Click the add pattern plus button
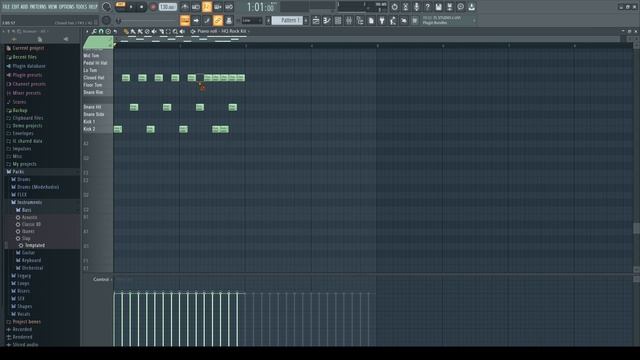640x360 pixels. (306, 20)
